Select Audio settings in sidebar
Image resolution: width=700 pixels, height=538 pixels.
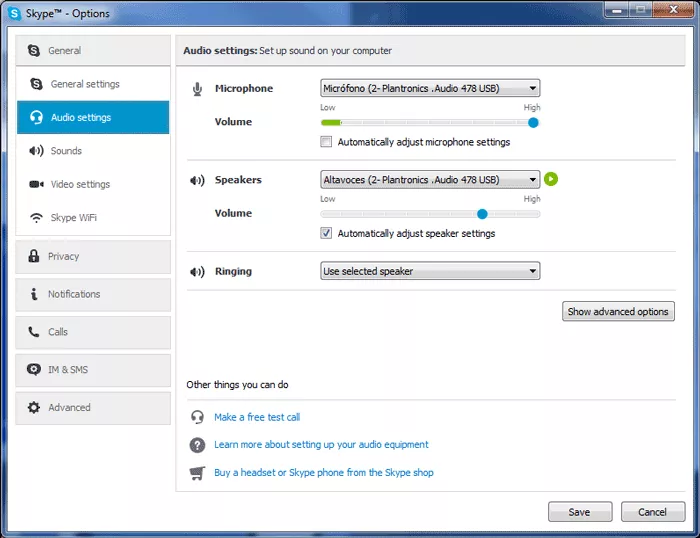tap(93, 117)
